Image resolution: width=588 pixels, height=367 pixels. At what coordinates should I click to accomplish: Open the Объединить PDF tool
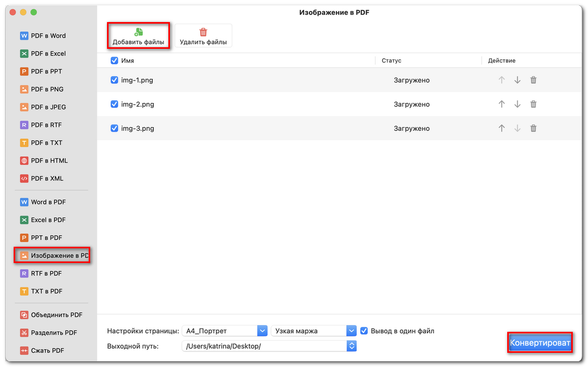pyautogui.click(x=51, y=314)
